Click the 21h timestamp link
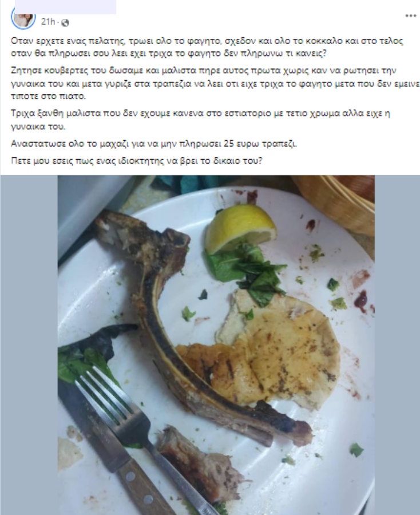420x515 pixels. pyautogui.click(x=48, y=22)
